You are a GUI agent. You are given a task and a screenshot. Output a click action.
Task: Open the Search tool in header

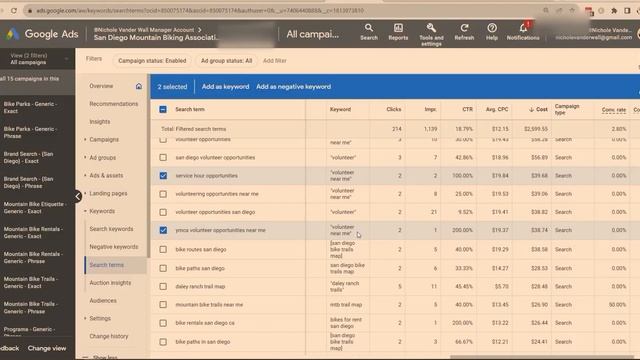[x=369, y=32]
